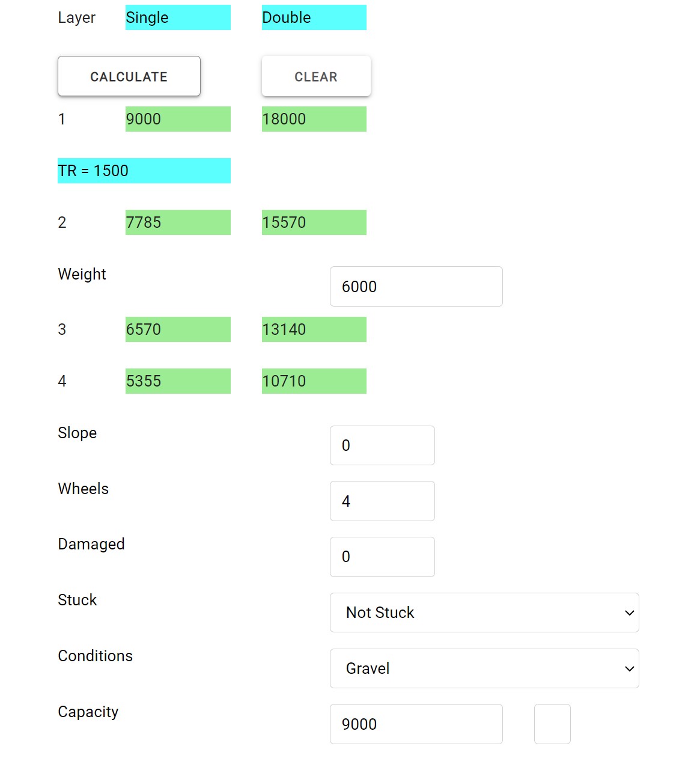Click the Calculate button
Screen dimensions: 700x758
tap(129, 76)
